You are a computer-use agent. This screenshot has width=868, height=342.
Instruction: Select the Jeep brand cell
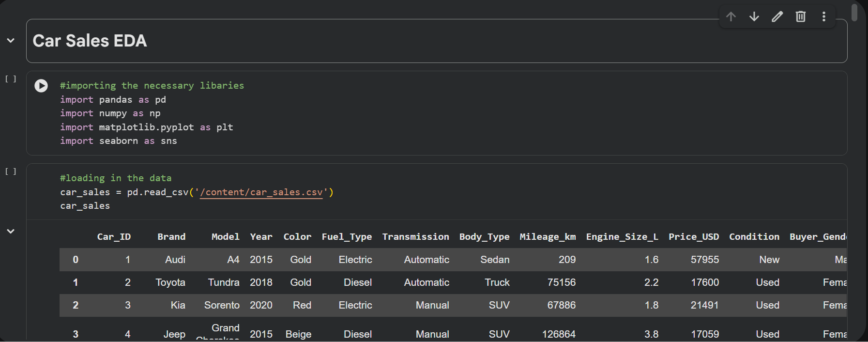coord(174,334)
